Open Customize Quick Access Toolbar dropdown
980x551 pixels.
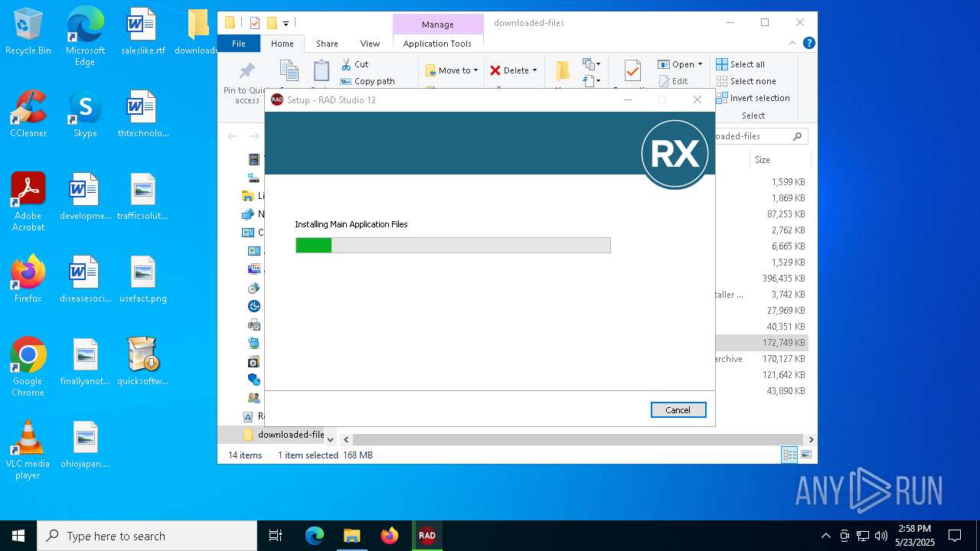286,23
